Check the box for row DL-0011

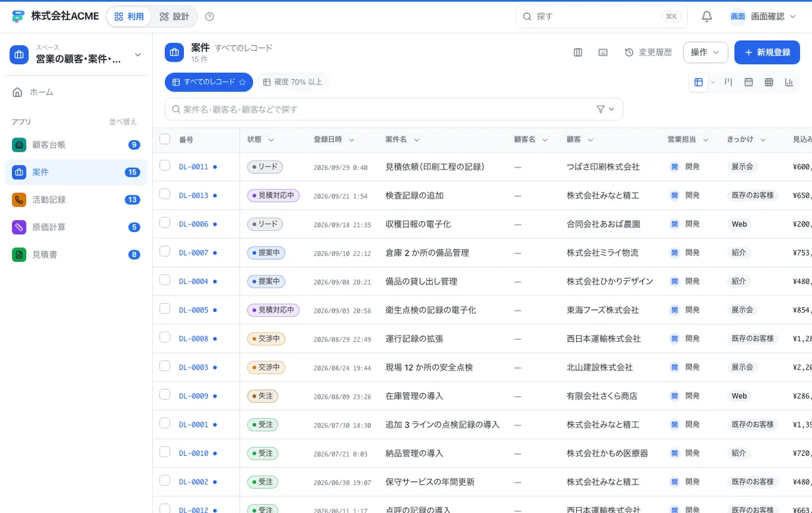(x=165, y=166)
